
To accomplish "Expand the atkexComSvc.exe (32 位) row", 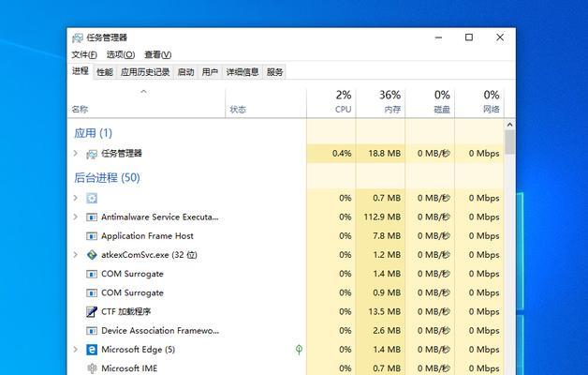I will tap(76, 255).
